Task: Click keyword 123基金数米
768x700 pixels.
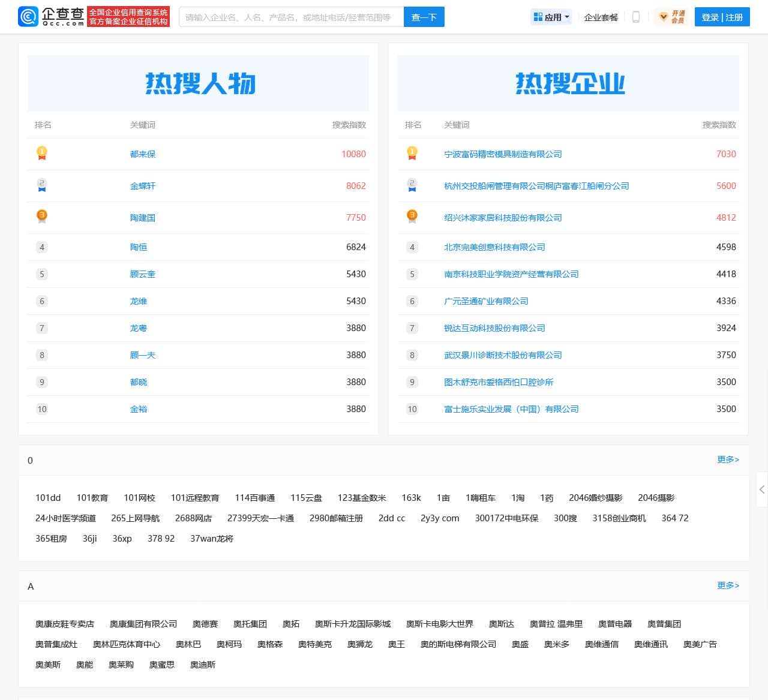Action: pyautogui.click(x=362, y=498)
